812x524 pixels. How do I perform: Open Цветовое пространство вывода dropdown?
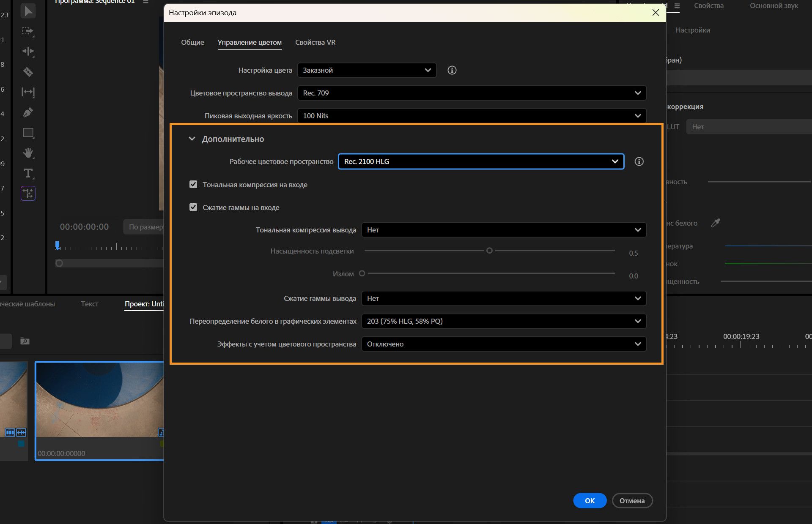point(472,93)
